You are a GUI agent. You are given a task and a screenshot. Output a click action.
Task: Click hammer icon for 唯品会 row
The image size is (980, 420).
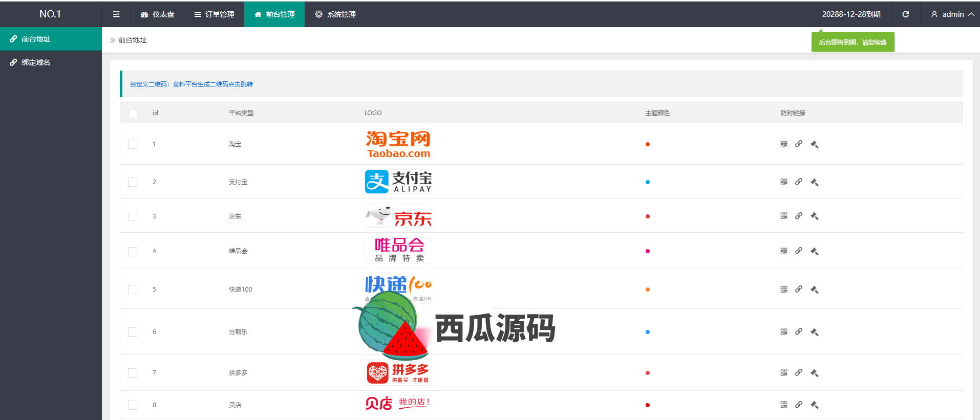(815, 251)
